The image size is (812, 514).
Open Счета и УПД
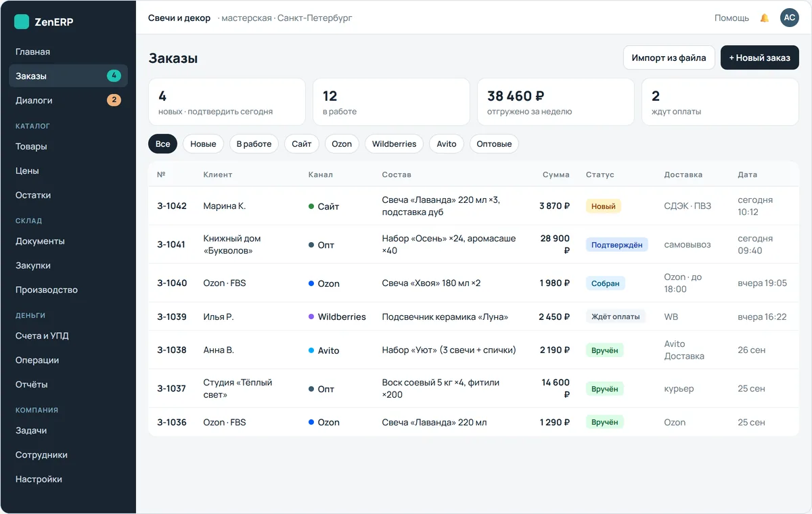tap(68, 335)
